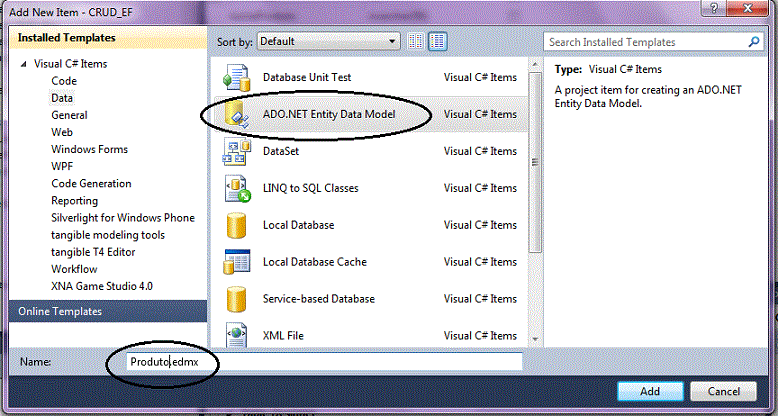Select the Local Database Cache icon

(x=237, y=262)
